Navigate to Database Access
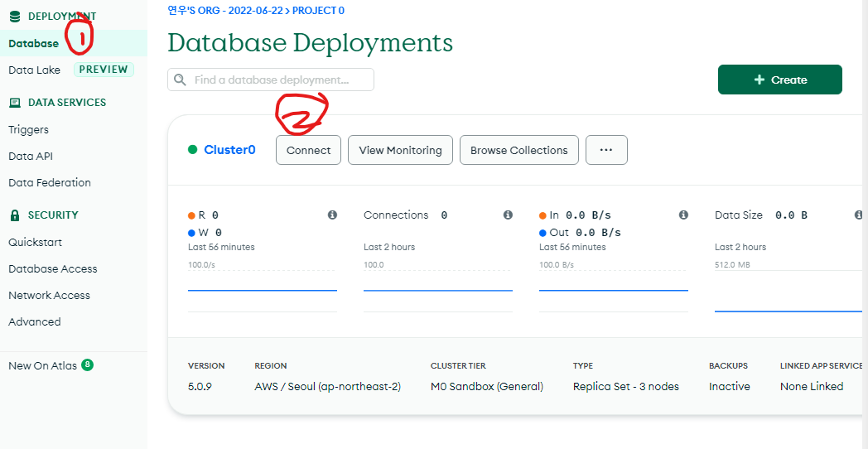 53,269
